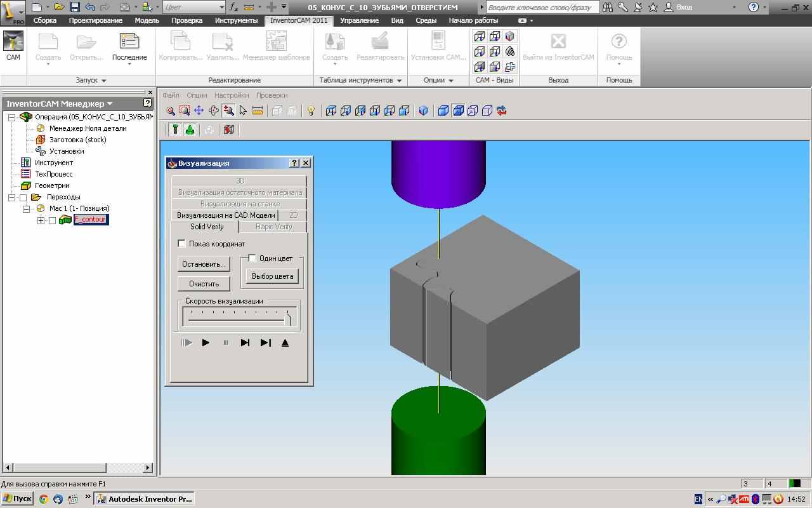Click the skip to end simulation button
Image resolution: width=812 pixels, height=508 pixels.
(x=266, y=343)
